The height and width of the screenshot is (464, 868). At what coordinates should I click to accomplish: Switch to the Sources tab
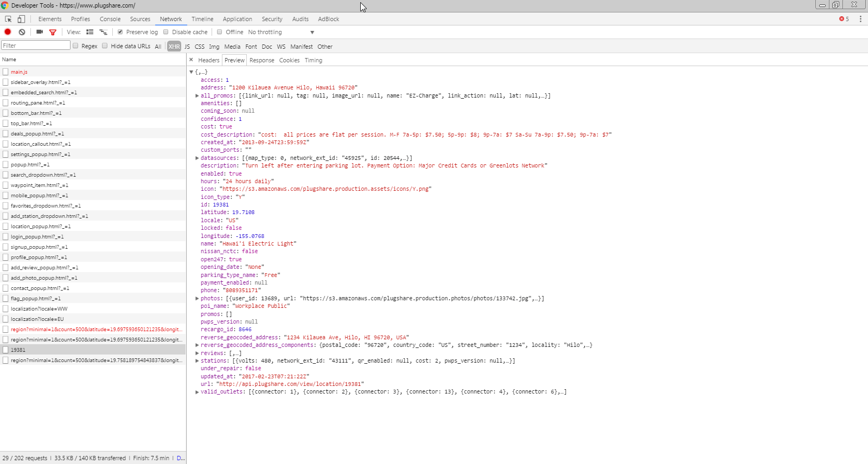pos(140,19)
